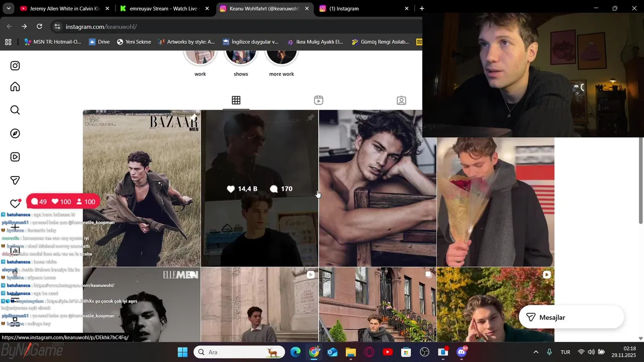Open the Gümüş Rengi Asılab bookmark

pyautogui.click(x=380, y=42)
